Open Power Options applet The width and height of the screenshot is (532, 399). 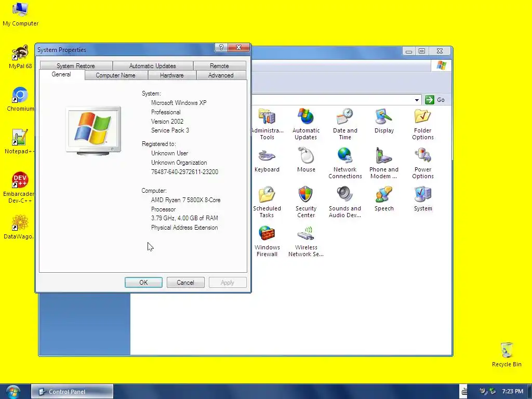point(423,163)
